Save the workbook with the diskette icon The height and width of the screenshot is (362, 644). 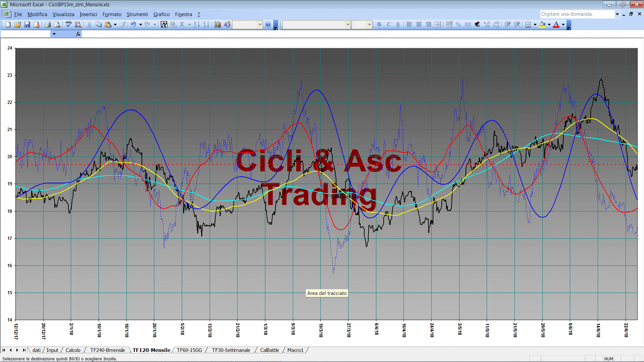coord(27,24)
